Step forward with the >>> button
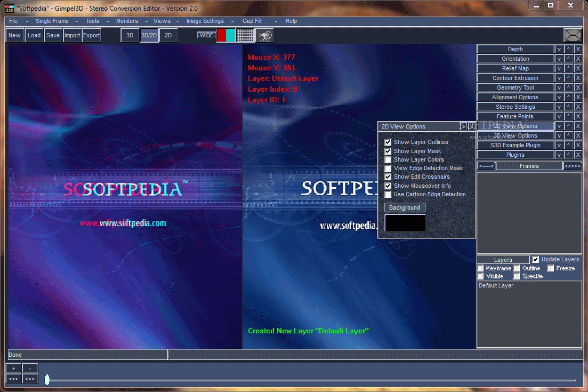 [30, 379]
